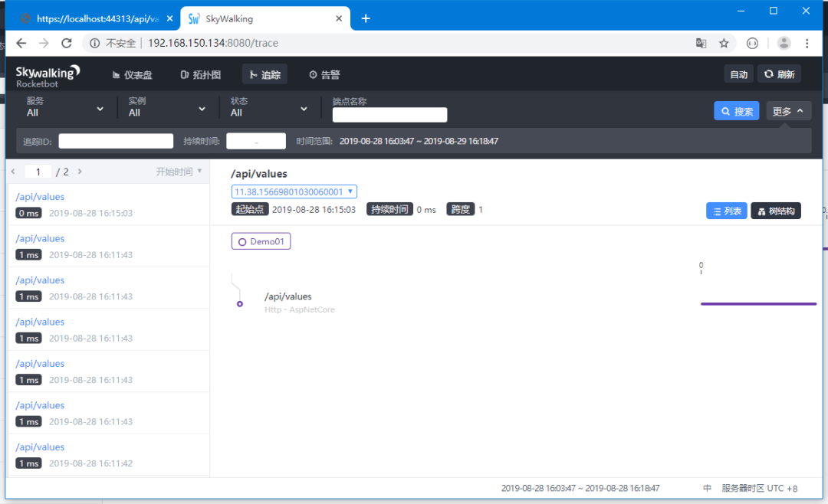Open the 实例 instance dropdown
828x504 pixels.
(166, 109)
